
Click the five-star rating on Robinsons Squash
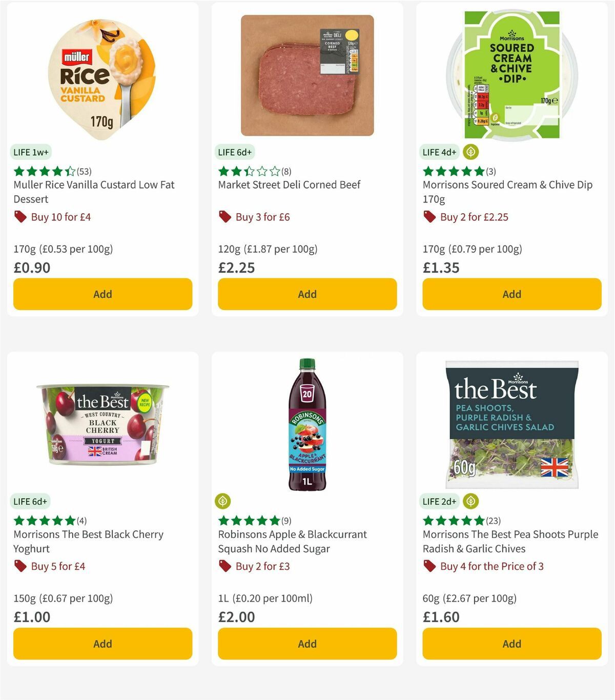[249, 521]
